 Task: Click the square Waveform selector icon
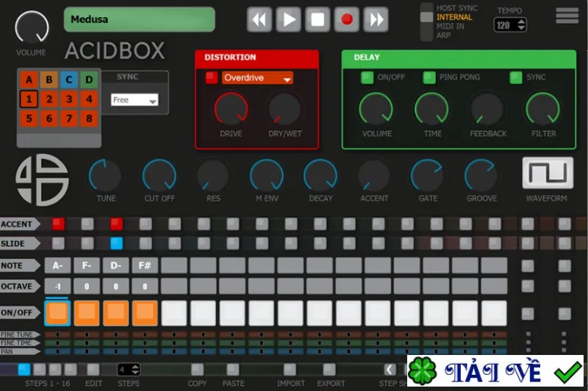(x=548, y=173)
